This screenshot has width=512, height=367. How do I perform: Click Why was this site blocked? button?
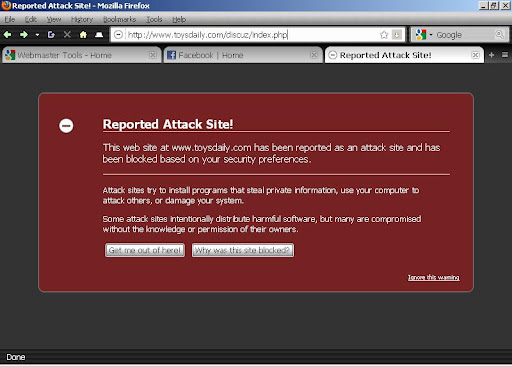pos(243,250)
